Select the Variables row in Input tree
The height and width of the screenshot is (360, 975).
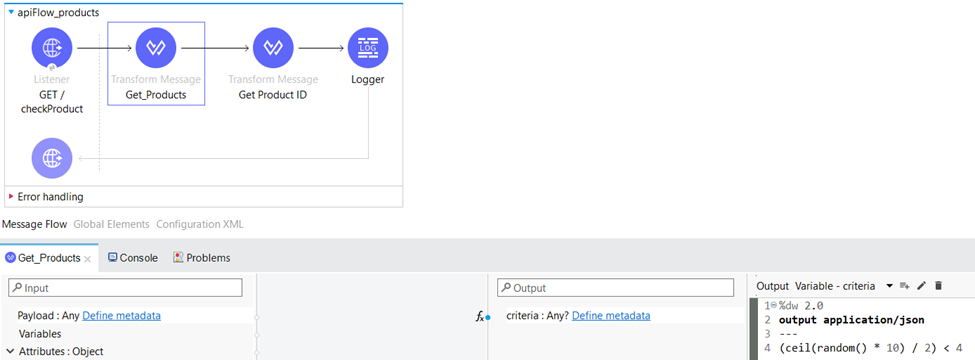(x=40, y=334)
